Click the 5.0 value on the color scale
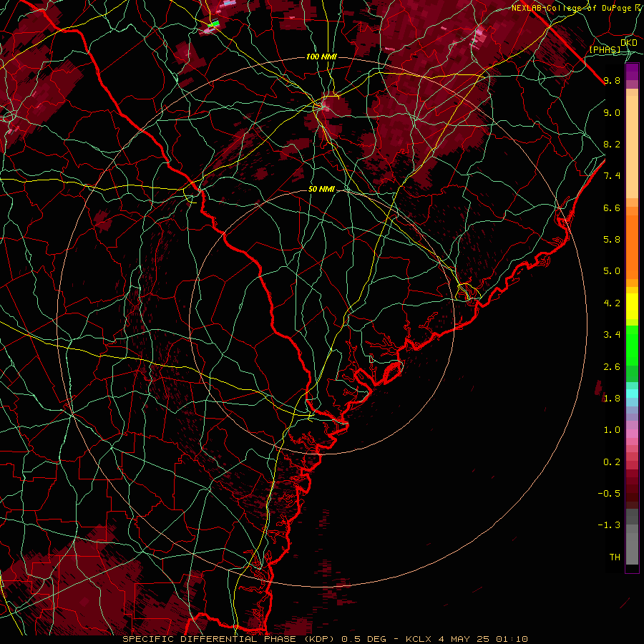The height and width of the screenshot is (644, 644). click(x=612, y=271)
